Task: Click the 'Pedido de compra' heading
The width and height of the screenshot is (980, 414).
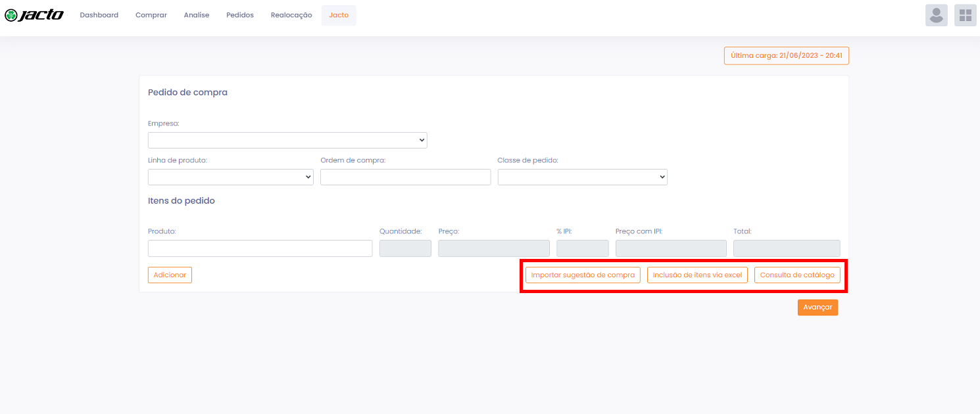Action: pos(187,93)
